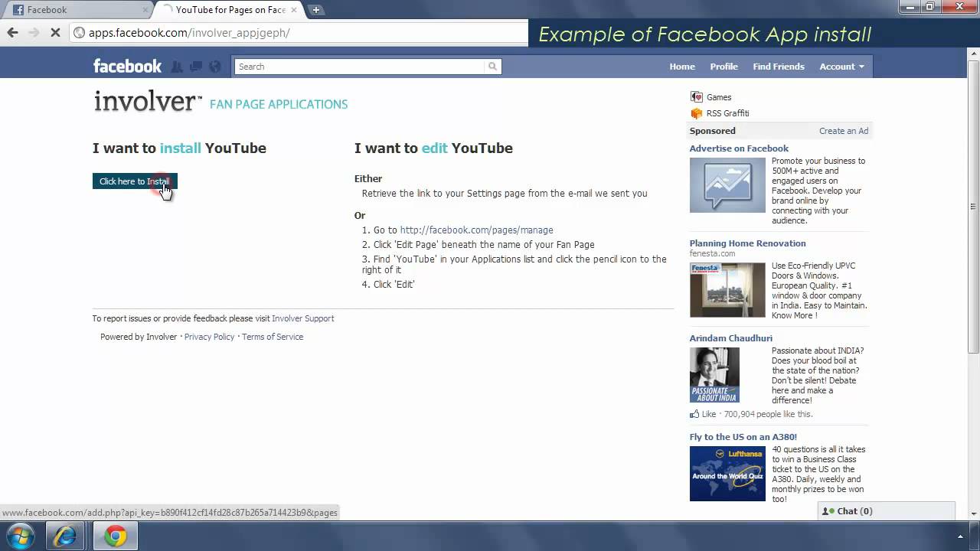Close the YouTube for Pages tab
The width and height of the screenshot is (980, 551).
pyautogui.click(x=294, y=10)
